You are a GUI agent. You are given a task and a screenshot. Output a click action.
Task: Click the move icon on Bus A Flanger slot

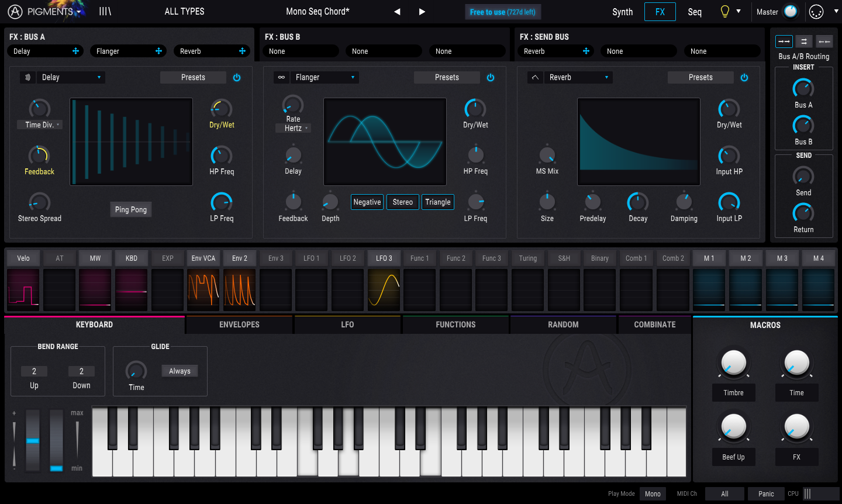tap(158, 51)
